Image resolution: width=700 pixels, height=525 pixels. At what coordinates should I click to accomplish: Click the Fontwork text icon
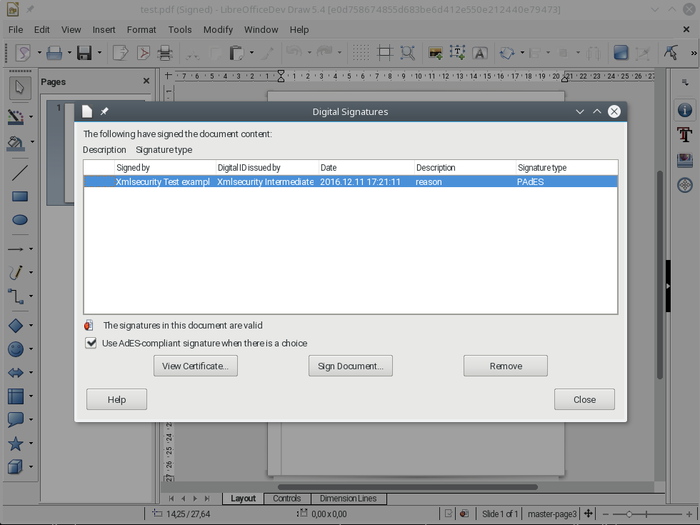point(479,53)
